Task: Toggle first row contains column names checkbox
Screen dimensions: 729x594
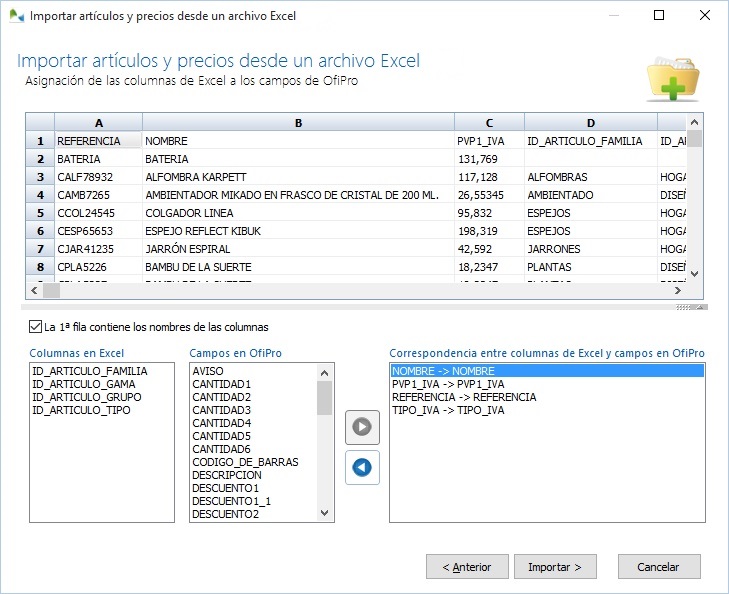Action: tap(36, 327)
